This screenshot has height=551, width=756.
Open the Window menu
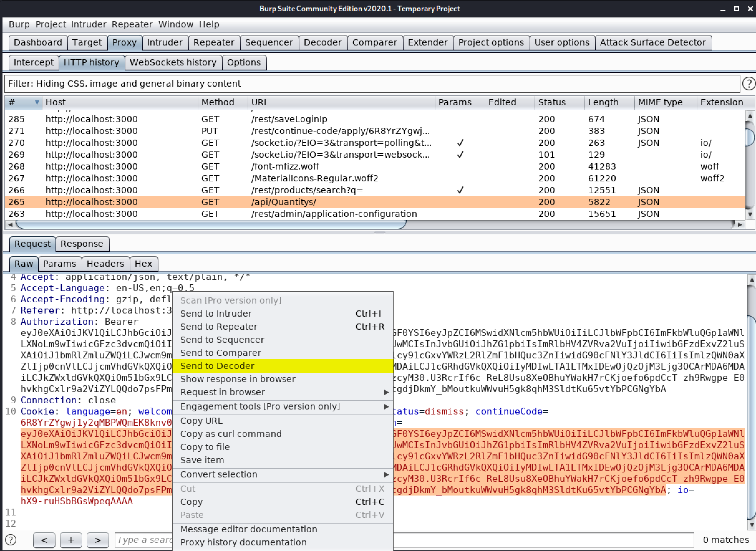(176, 24)
